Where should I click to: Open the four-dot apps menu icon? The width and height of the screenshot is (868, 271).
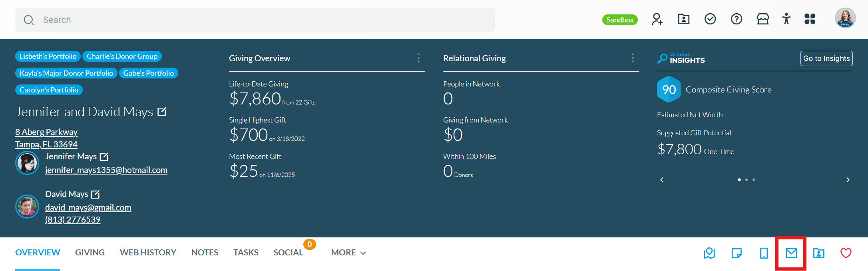coord(810,19)
